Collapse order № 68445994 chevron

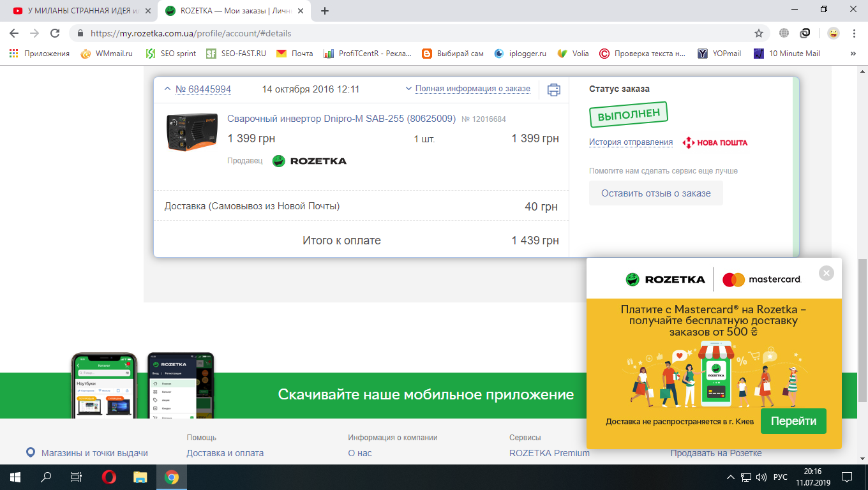pos(167,89)
